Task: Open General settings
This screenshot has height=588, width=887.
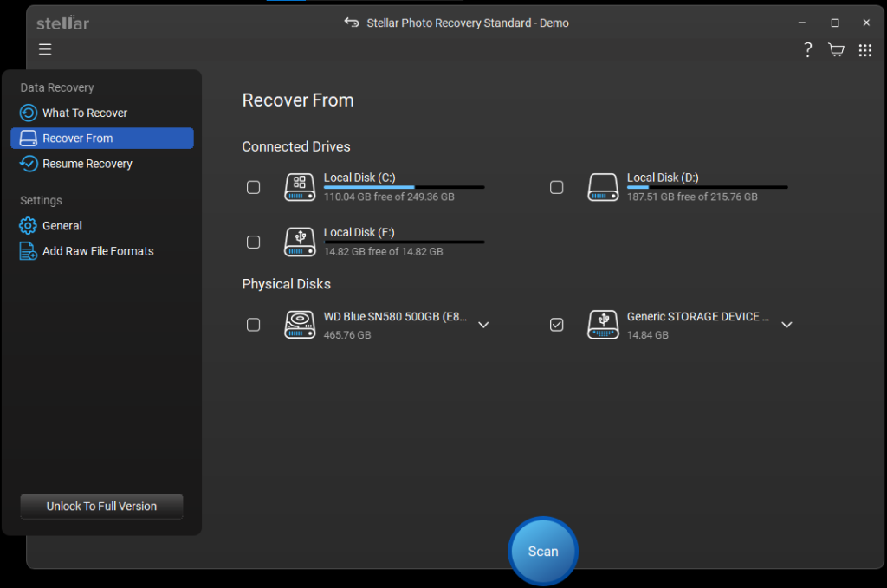Action: [102, 226]
